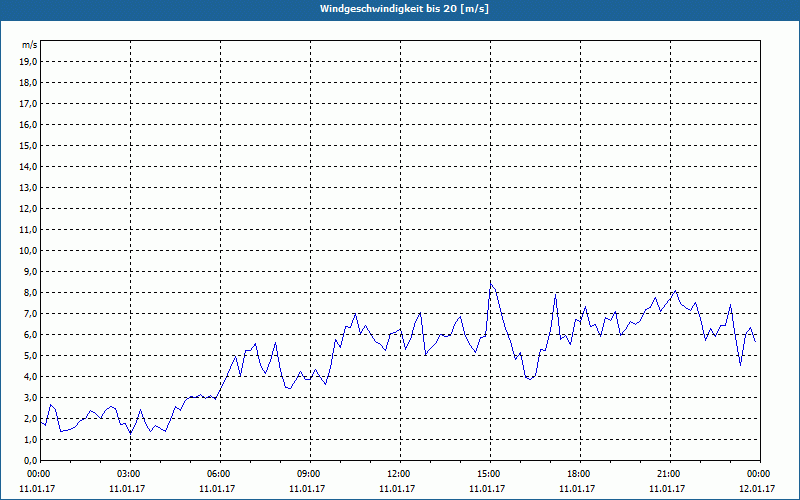Select the '12,0' y-axis label
The image size is (800, 500).
pyautogui.click(x=29, y=209)
